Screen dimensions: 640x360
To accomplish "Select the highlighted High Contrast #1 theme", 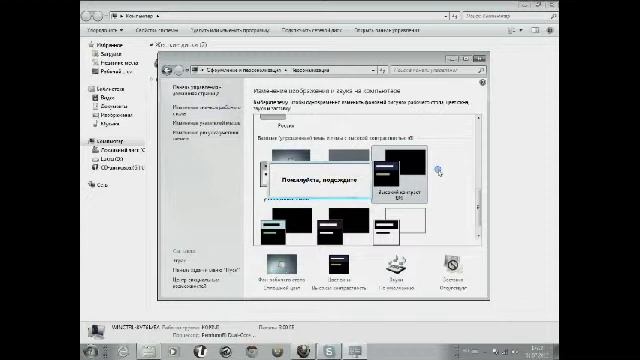I will coord(400,174).
